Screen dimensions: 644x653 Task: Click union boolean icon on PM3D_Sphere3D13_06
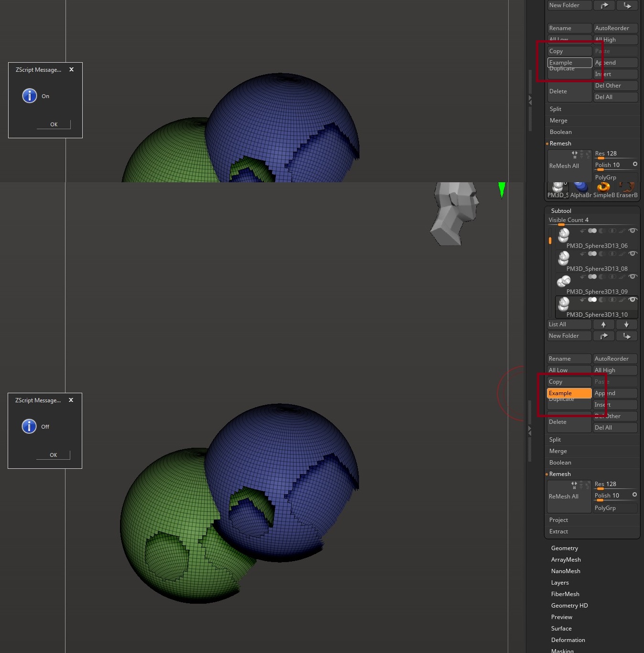(592, 231)
